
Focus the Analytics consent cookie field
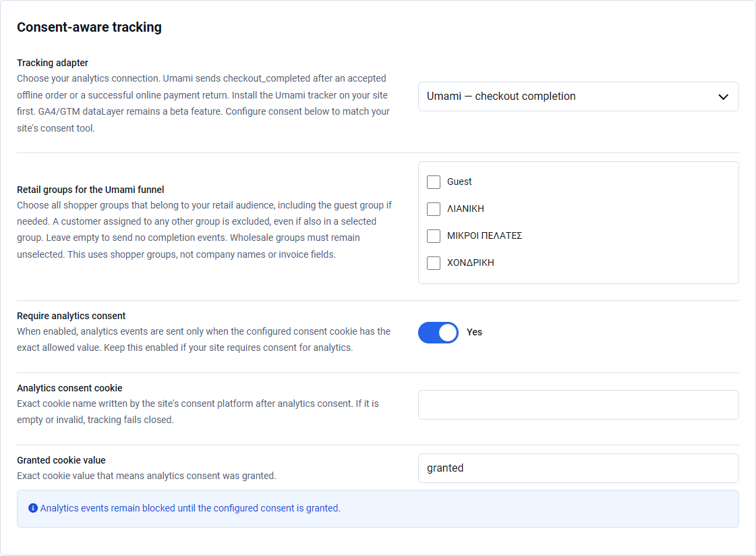tap(578, 405)
